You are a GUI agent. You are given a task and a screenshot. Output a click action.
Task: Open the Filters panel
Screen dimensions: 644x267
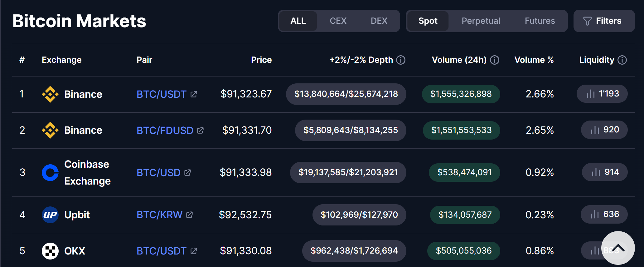point(603,21)
